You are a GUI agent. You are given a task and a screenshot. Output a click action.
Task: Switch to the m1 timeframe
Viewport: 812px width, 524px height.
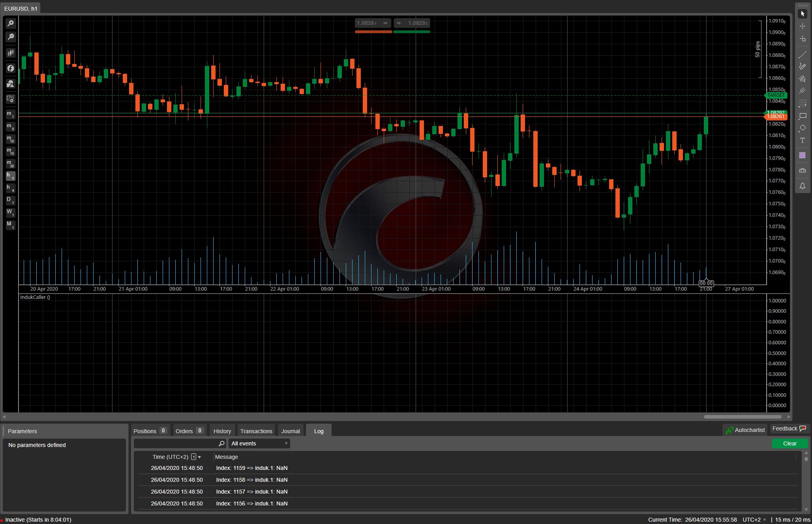coord(11,115)
